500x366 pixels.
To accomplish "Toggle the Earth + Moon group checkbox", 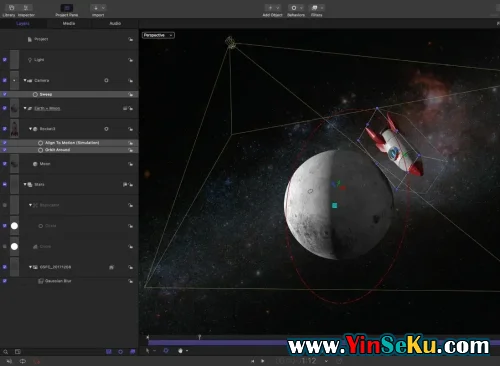I will (x=5, y=108).
